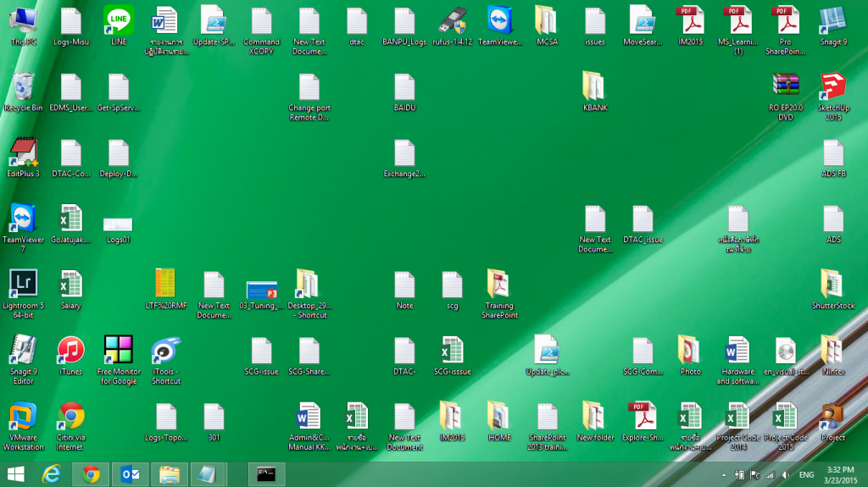Viewport: 868px width, 487px height.
Task: Open Lightroom 5 64-bit shortcut
Action: tap(23, 294)
